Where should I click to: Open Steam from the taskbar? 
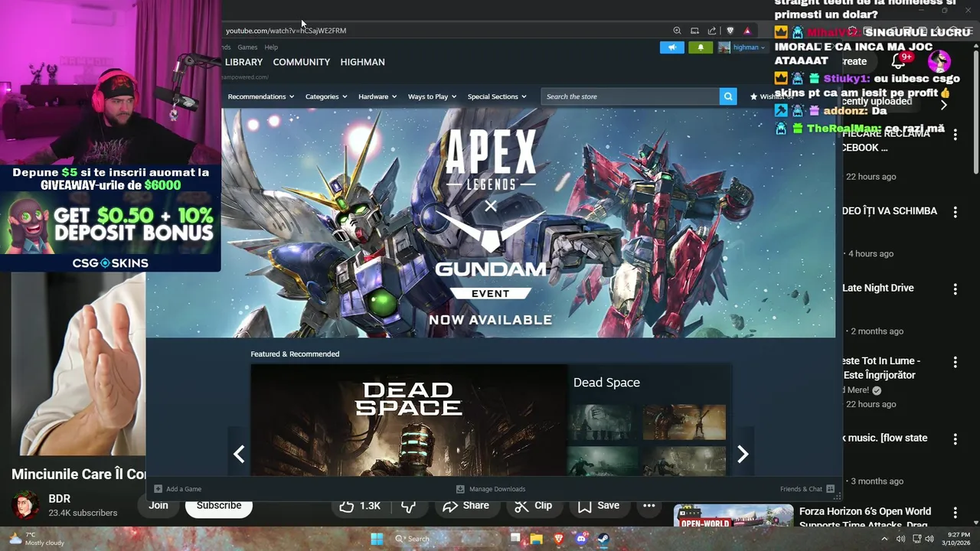tap(603, 539)
